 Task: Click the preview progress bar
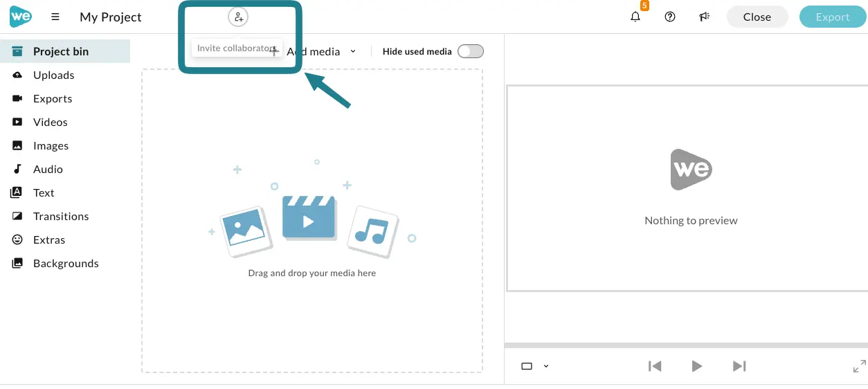[x=686, y=345]
